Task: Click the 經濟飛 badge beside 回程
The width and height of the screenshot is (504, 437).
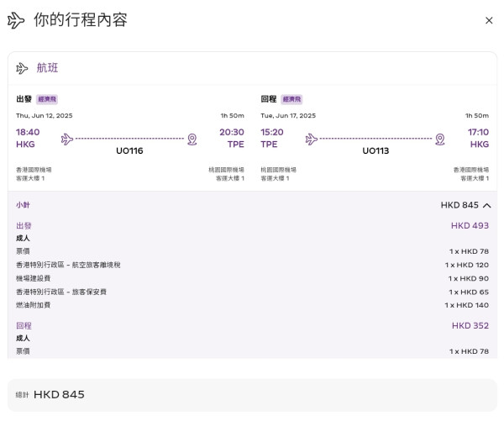Action: point(291,99)
